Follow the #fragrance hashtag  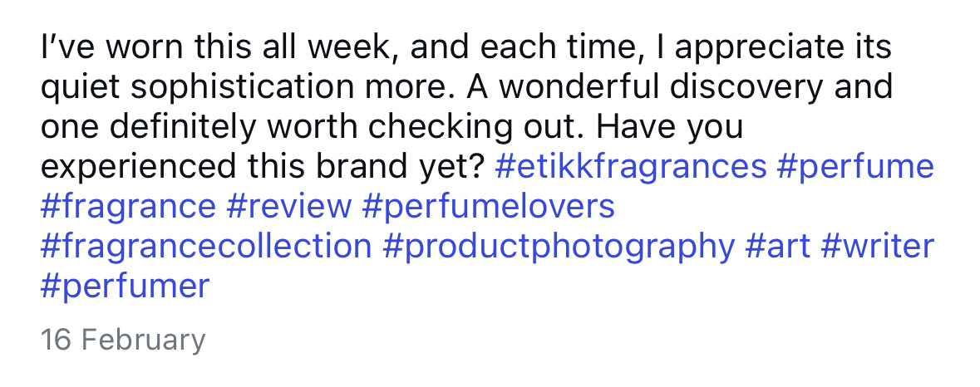tap(128, 207)
